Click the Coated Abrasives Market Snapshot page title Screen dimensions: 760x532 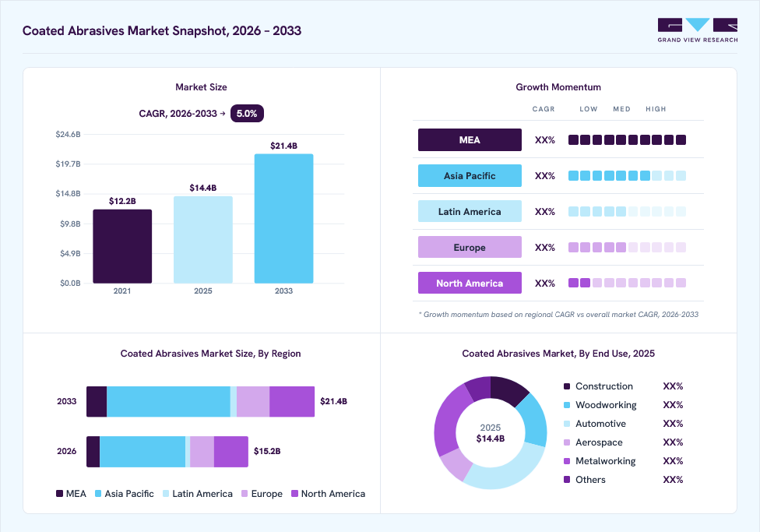(162, 30)
